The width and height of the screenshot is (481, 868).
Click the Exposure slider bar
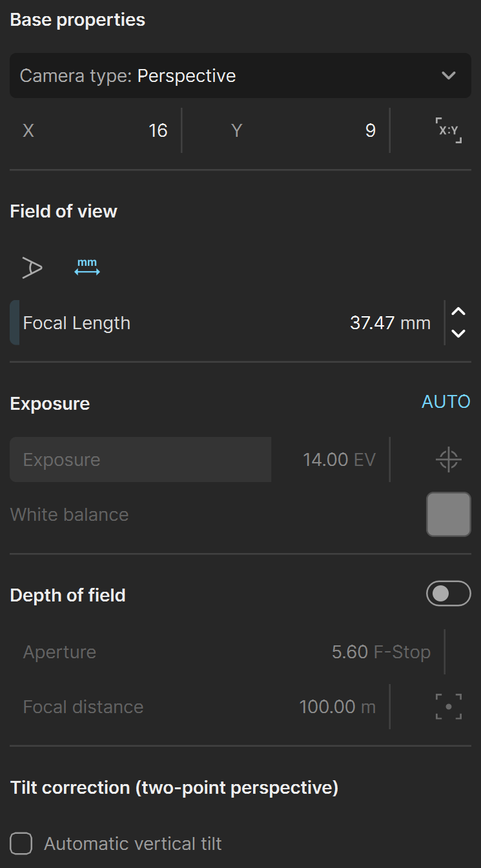click(140, 459)
